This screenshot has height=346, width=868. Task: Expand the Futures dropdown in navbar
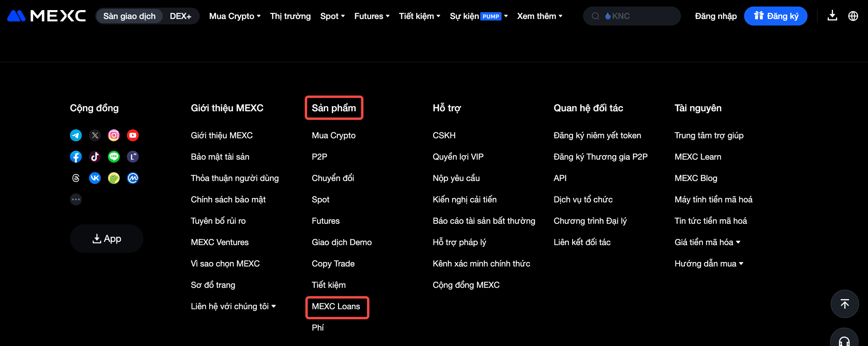click(372, 16)
